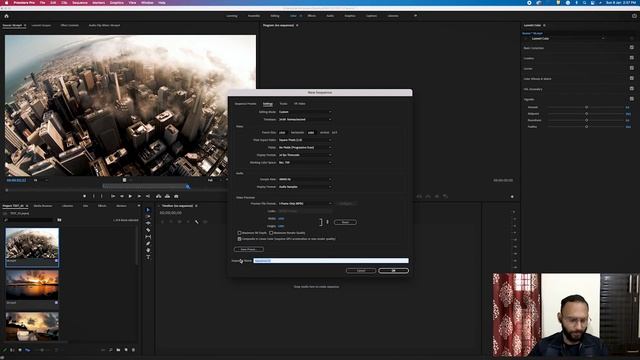The width and height of the screenshot is (640, 360).
Task: Switch to VR Video tab
Action: tap(300, 104)
